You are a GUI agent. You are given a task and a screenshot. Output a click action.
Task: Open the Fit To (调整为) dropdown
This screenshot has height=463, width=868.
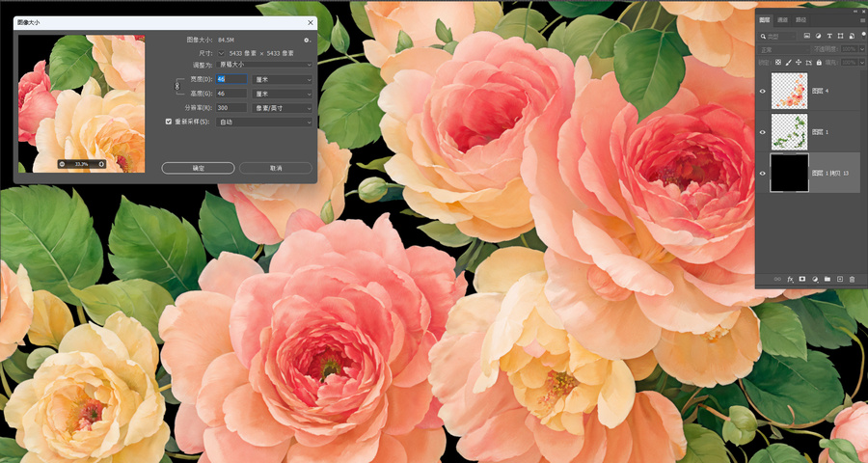pos(264,65)
